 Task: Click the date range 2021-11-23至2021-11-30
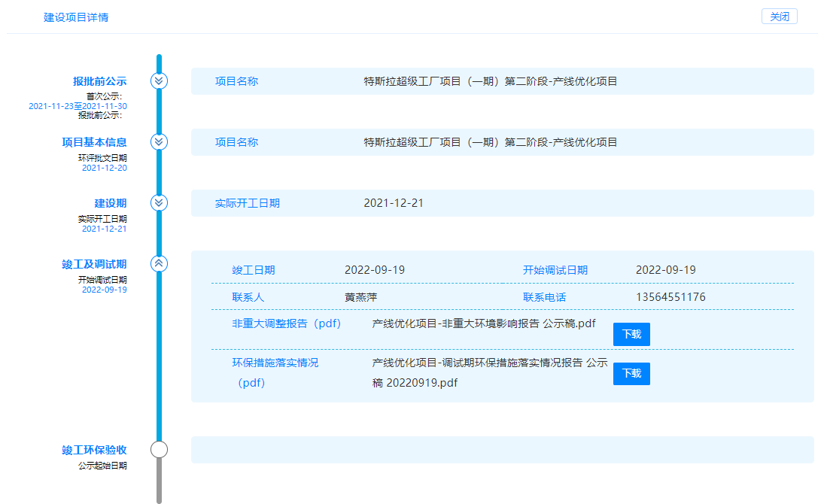pyautogui.click(x=78, y=106)
